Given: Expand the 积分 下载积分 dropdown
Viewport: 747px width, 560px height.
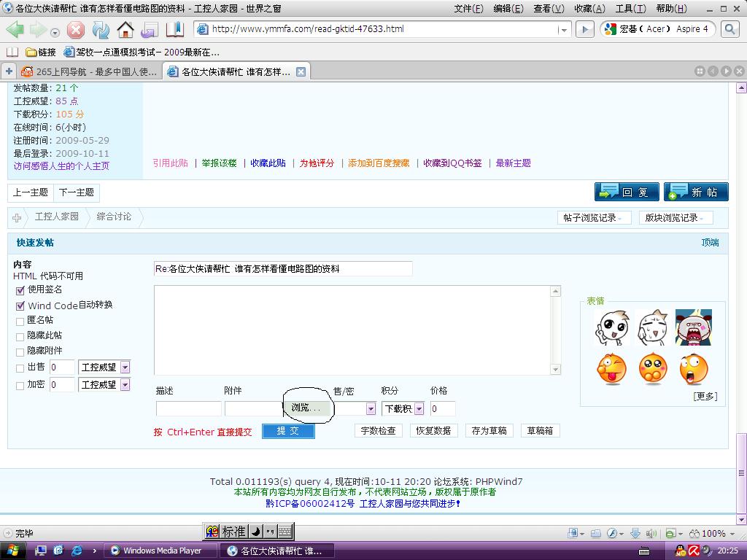Looking at the screenshot, I should [x=419, y=409].
